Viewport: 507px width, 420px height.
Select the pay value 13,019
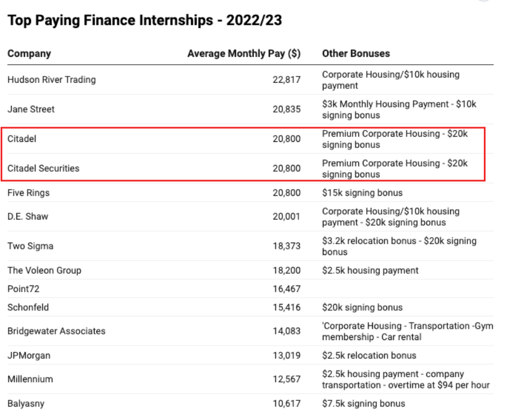[287, 355]
